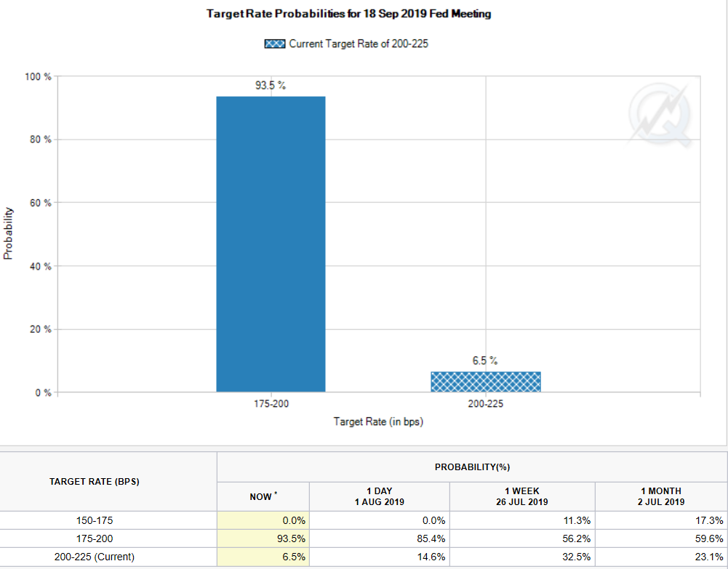Toggle the 'Current Target Rate of 200-225' legend label

coord(359,44)
